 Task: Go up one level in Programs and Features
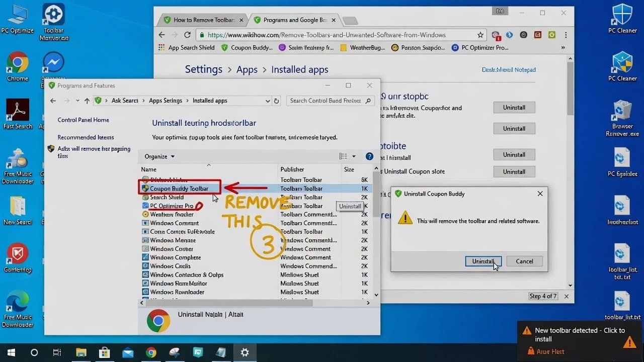tap(87, 101)
